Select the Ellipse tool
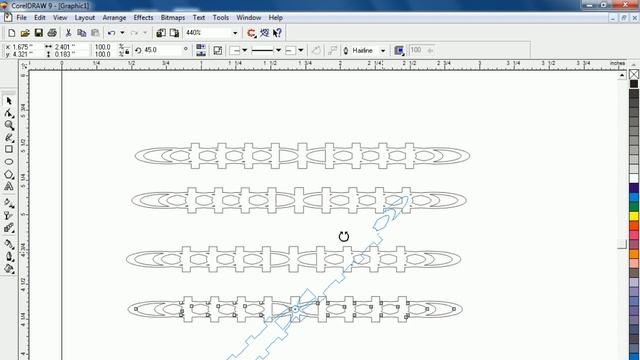This screenshot has height=360, width=640. tap(9, 162)
